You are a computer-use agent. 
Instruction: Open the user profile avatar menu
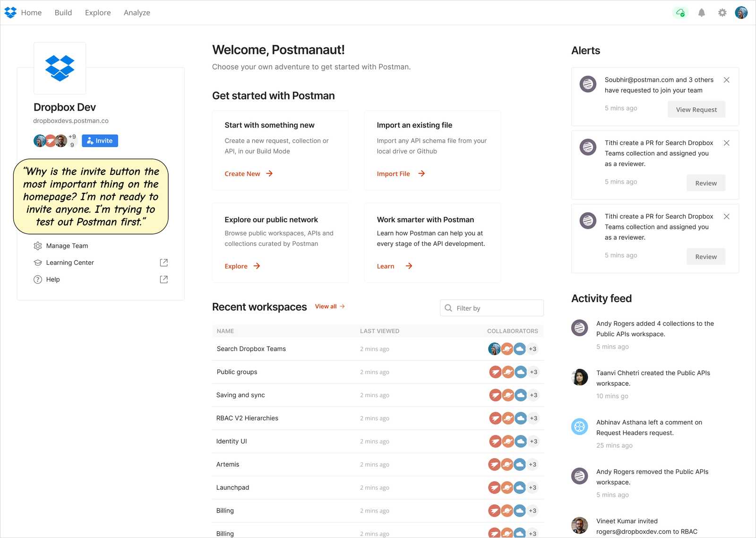pos(741,13)
